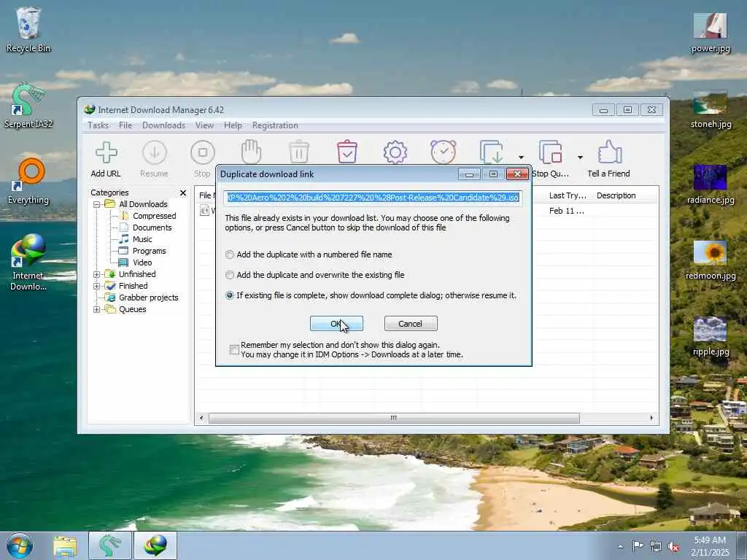This screenshot has height=560, width=747.
Task: Close the Categories panel with its X
Action: (183, 192)
